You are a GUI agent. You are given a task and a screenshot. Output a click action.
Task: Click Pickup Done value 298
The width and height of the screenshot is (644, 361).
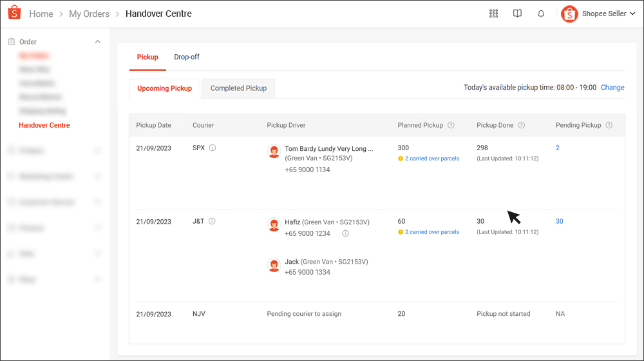click(x=482, y=148)
